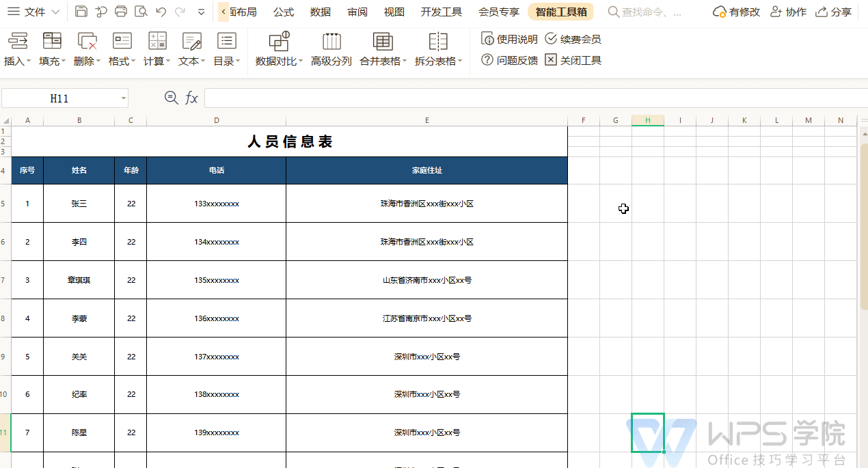Open the 计算 dropdown arrow
This screenshot has height=468, width=868.
click(x=168, y=61)
